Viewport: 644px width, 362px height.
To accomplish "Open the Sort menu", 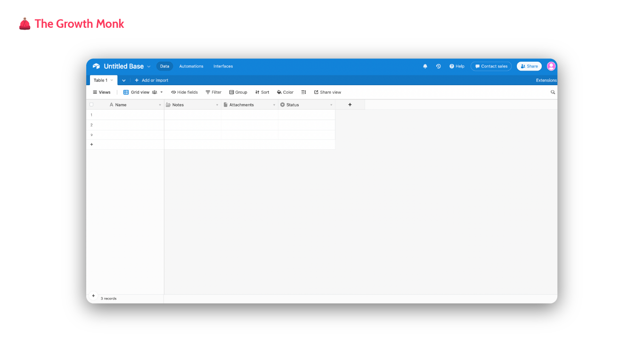I will point(262,92).
